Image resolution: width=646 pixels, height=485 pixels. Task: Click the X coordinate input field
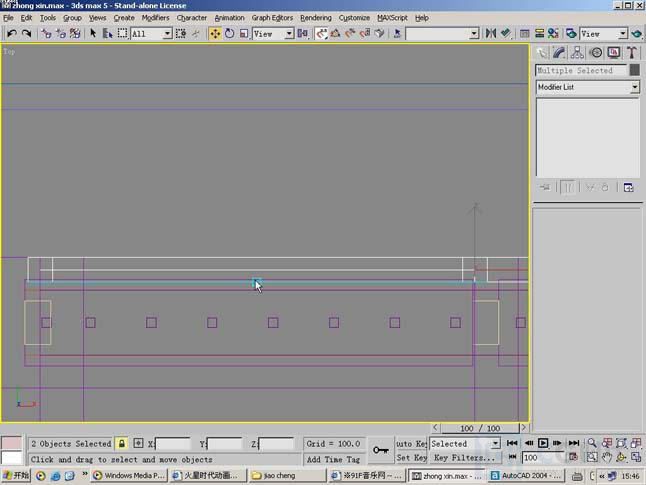click(x=173, y=444)
